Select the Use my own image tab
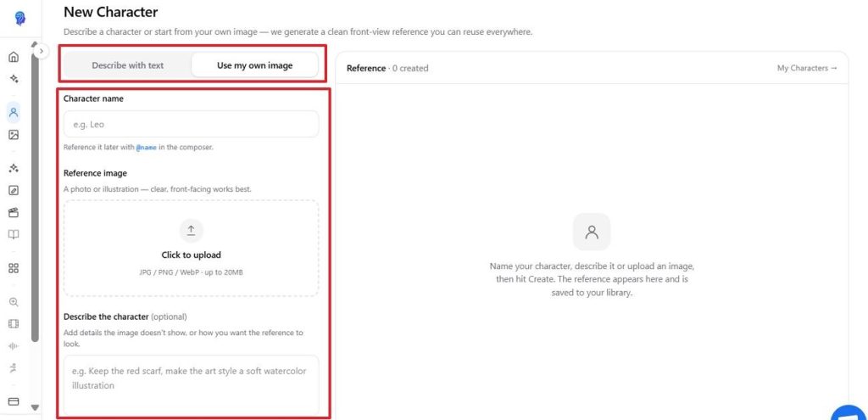Viewport: 868px width, 420px height. click(x=254, y=65)
